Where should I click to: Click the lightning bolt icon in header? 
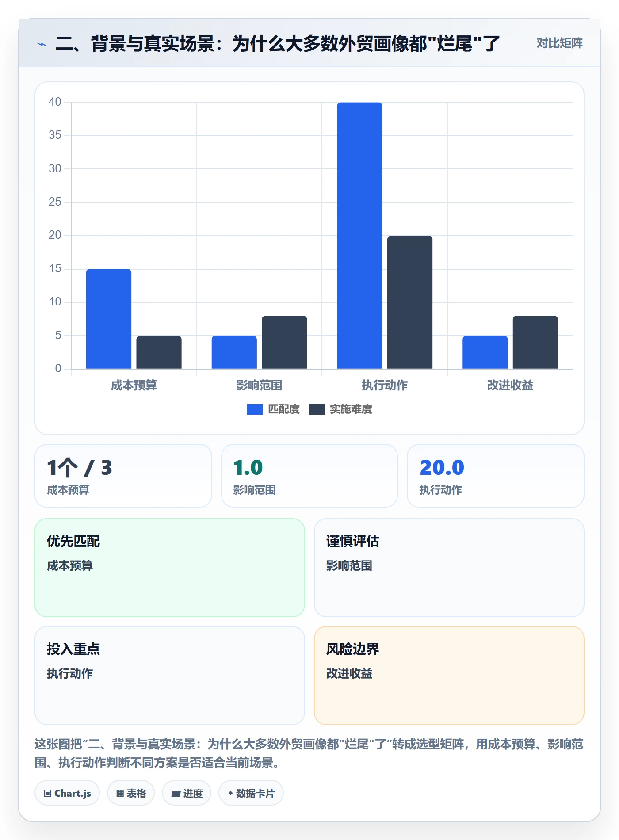[42, 44]
